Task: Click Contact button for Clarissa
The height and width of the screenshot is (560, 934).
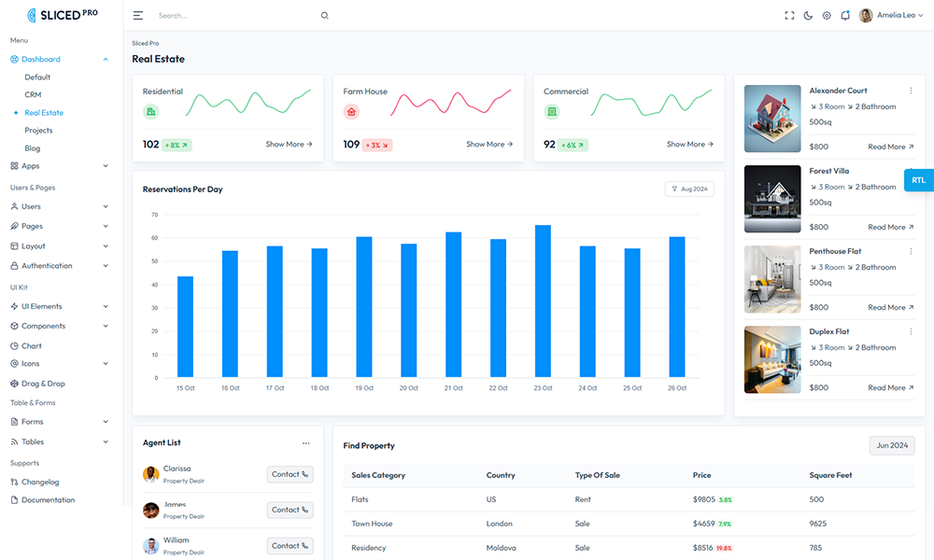Action: pyautogui.click(x=290, y=474)
